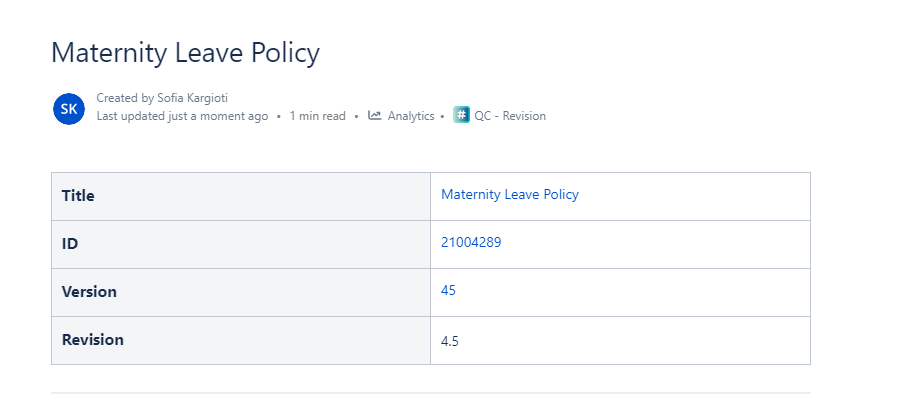Click the '1 min read' text
Screen dimensions: 912x416
click(x=317, y=116)
